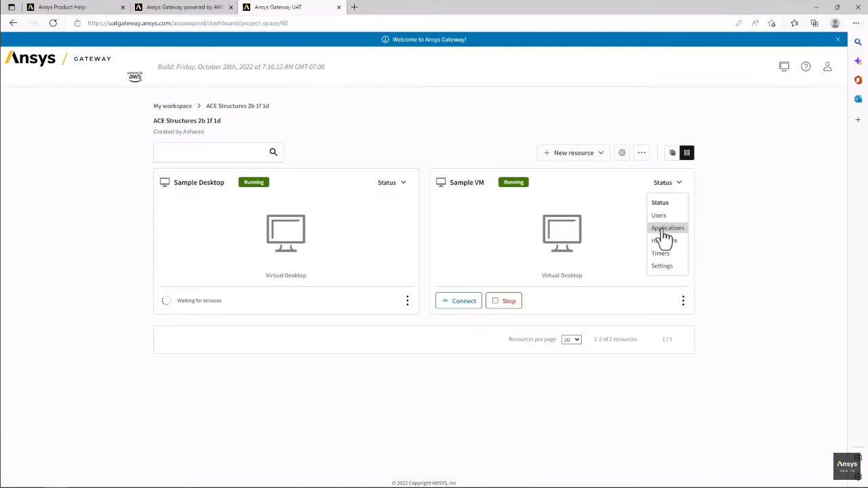The image size is (868, 488).
Task: Select Applications in the Sample VM menu
Action: point(668,228)
